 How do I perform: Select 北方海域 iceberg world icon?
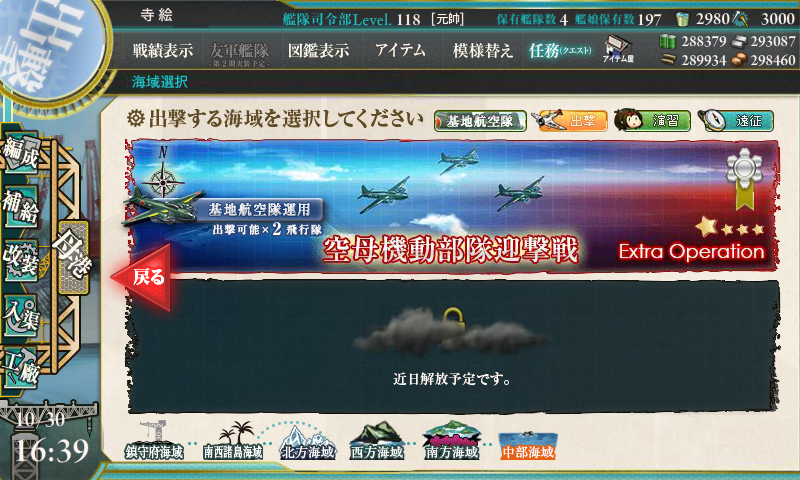308,442
